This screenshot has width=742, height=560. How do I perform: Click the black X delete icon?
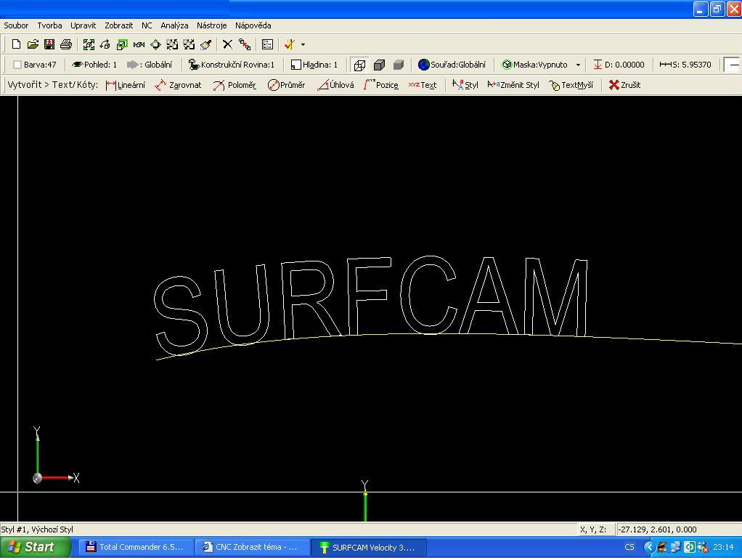click(227, 44)
